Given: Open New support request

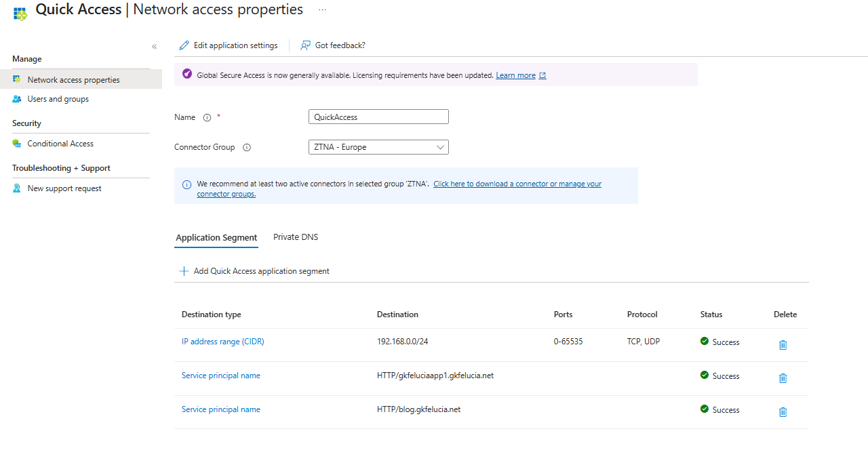Looking at the screenshot, I should [x=65, y=188].
